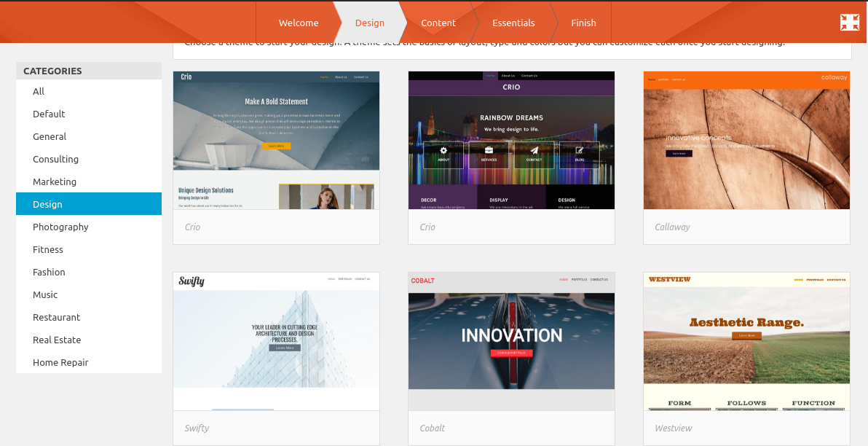Click Crio name label under Bold Statement preview
Screen dimensions: 868x446
point(193,227)
